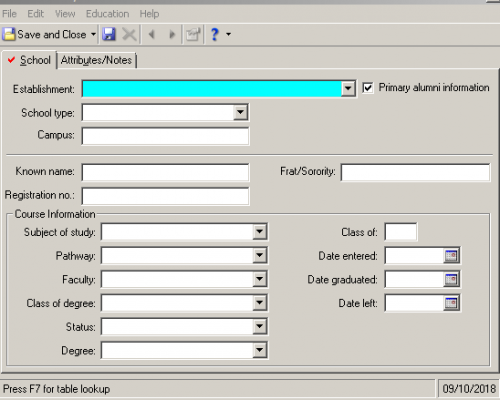Open the Education menu

(x=107, y=14)
